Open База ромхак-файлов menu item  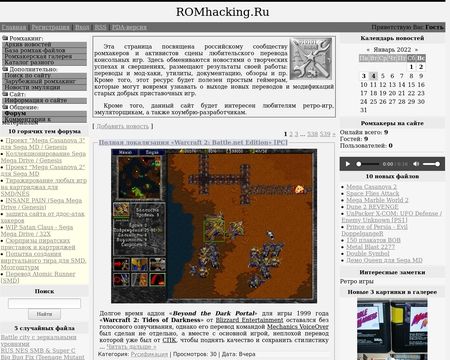click(x=44, y=50)
